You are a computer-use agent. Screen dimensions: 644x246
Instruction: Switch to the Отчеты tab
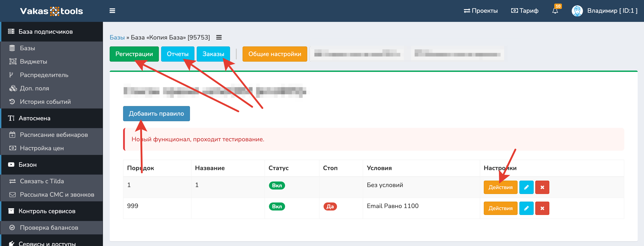pyautogui.click(x=177, y=54)
